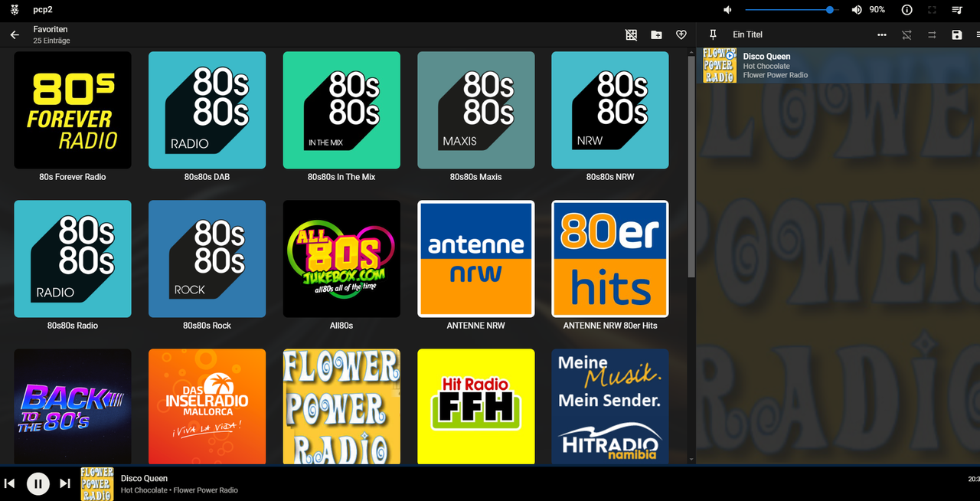This screenshot has height=501, width=980.
Task: Click 'Hot Chocolate • Flower Power Radio' in bottom bar
Action: point(179,490)
